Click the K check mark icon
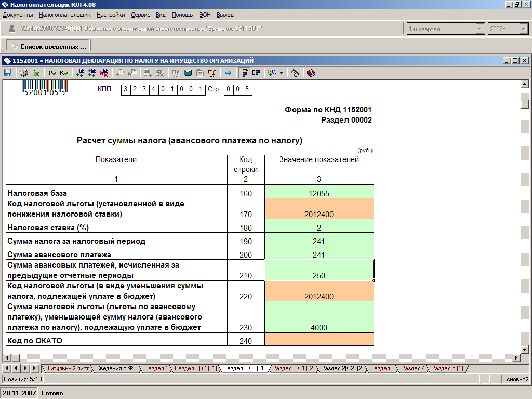 coord(64,73)
